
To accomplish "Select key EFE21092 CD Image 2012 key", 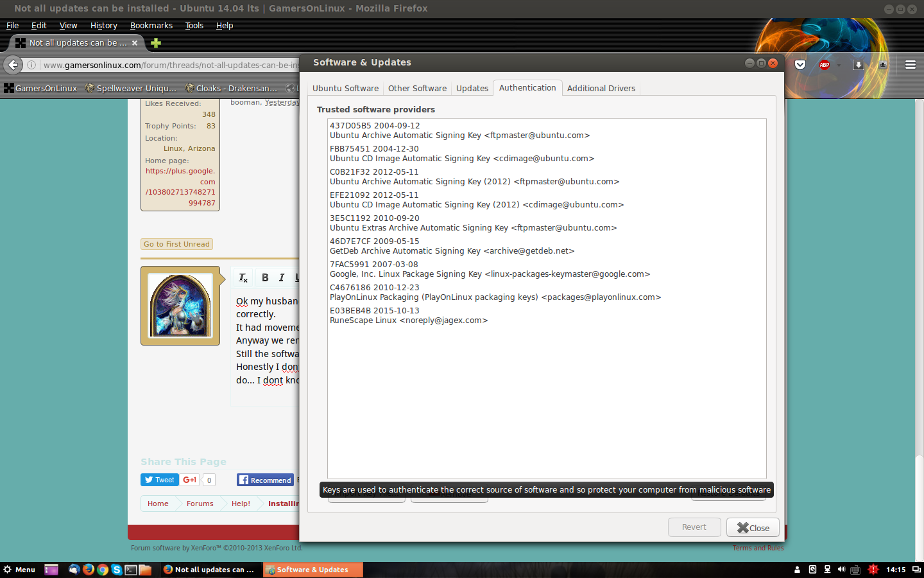I will click(x=547, y=200).
